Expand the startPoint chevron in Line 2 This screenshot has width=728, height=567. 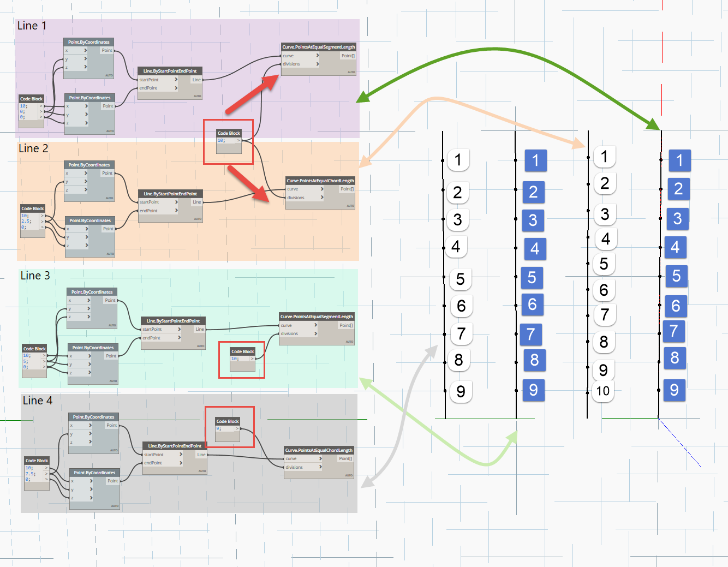(x=176, y=202)
